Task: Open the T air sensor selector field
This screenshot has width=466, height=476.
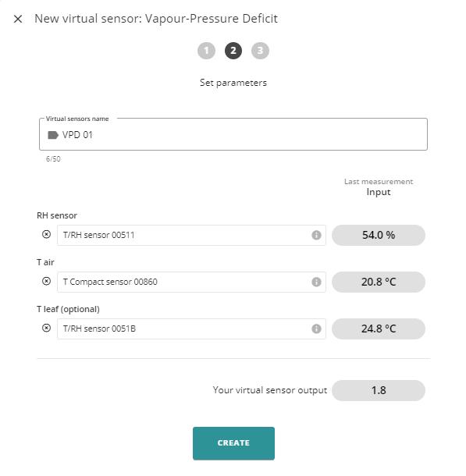Action: pos(191,282)
